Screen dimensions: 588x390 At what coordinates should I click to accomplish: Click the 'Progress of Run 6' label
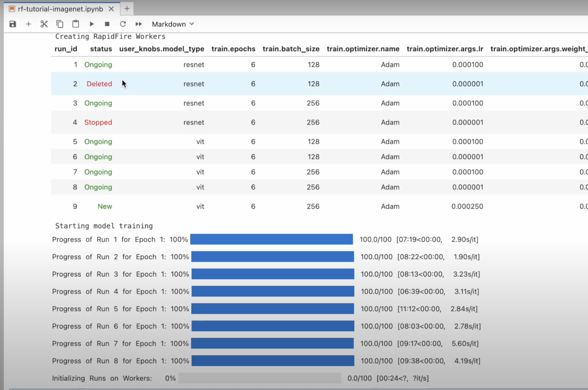[x=85, y=326]
